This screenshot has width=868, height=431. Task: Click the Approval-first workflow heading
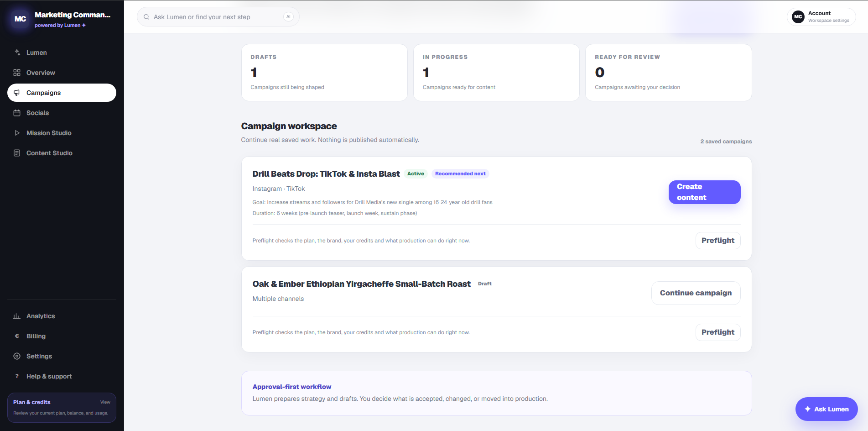click(x=292, y=387)
